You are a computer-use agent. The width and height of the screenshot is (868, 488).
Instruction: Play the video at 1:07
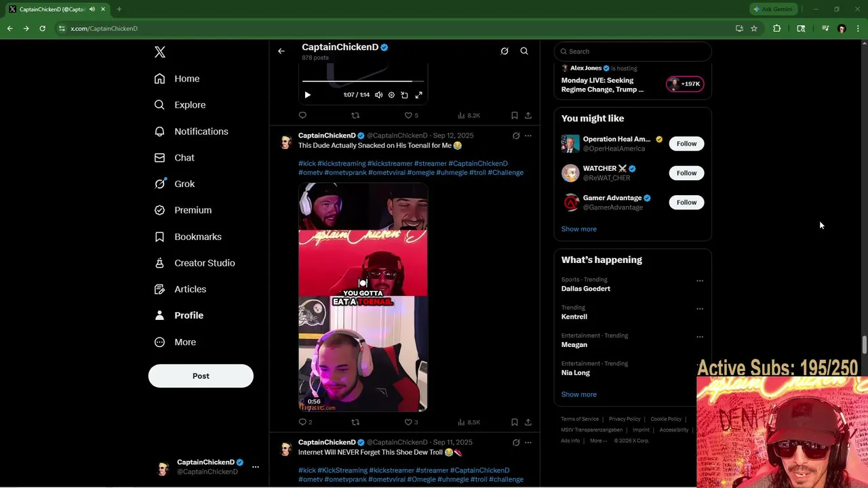click(307, 95)
